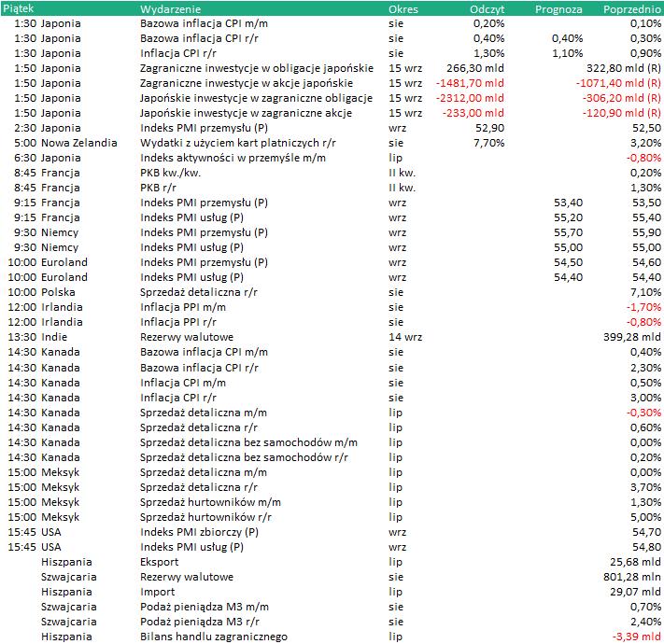The image size is (664, 644).
Task: Select Poprzednio value "399,28 mld"
Action: (x=632, y=337)
